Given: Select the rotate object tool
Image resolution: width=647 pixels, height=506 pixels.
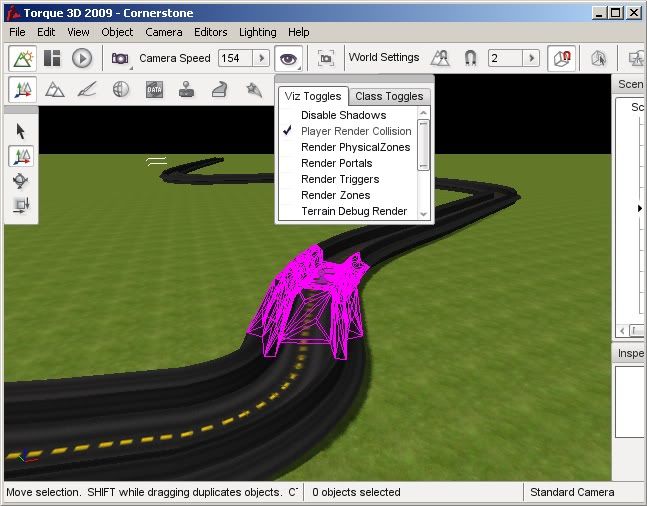Looking at the screenshot, I should click(x=21, y=181).
